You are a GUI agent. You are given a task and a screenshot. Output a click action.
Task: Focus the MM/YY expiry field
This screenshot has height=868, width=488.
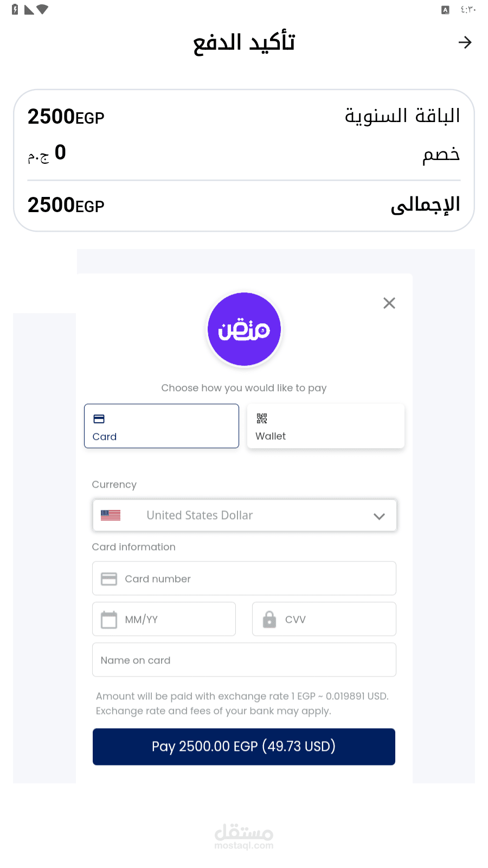(164, 619)
